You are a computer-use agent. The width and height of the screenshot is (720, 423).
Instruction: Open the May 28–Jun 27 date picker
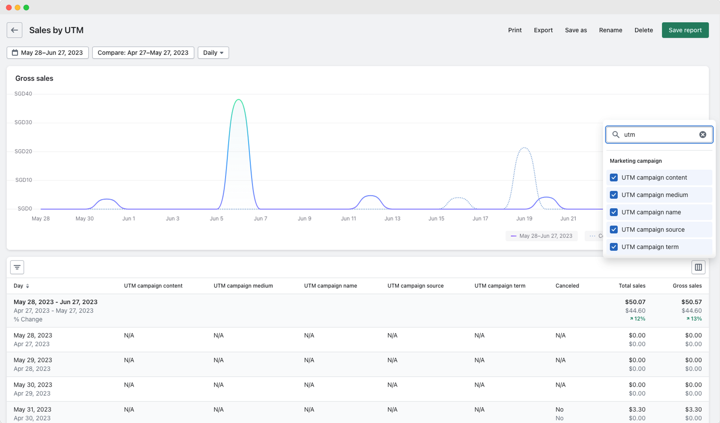click(47, 53)
